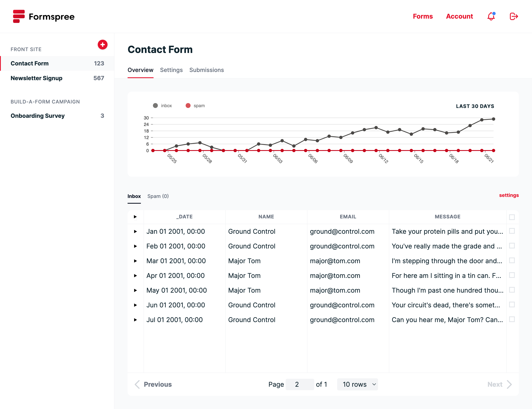This screenshot has height=409, width=532.
Task: Expand the Feb 01 2001 submission row
Action: (x=135, y=246)
